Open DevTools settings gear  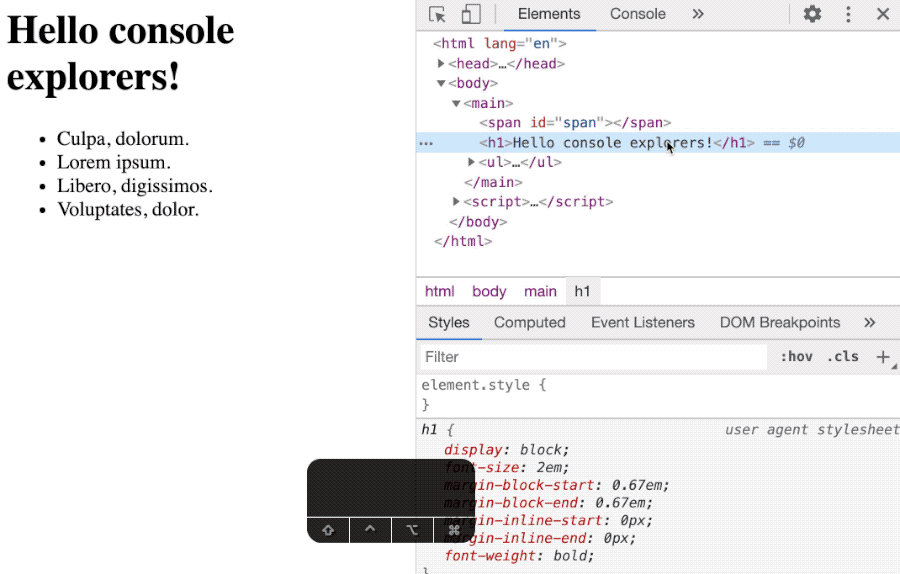point(812,14)
